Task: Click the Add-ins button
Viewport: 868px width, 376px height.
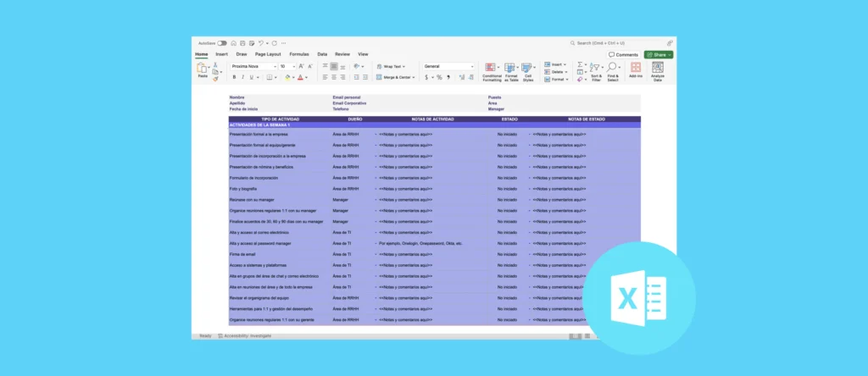Action: (x=636, y=70)
